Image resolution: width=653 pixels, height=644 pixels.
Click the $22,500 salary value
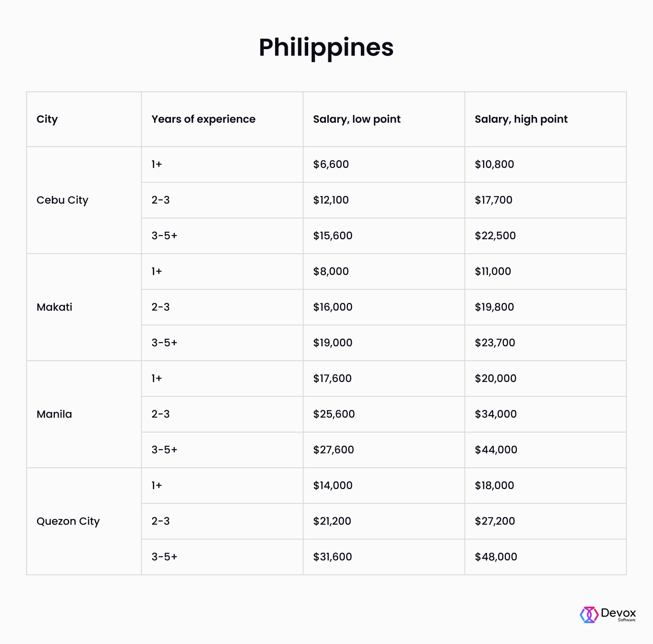tap(495, 236)
